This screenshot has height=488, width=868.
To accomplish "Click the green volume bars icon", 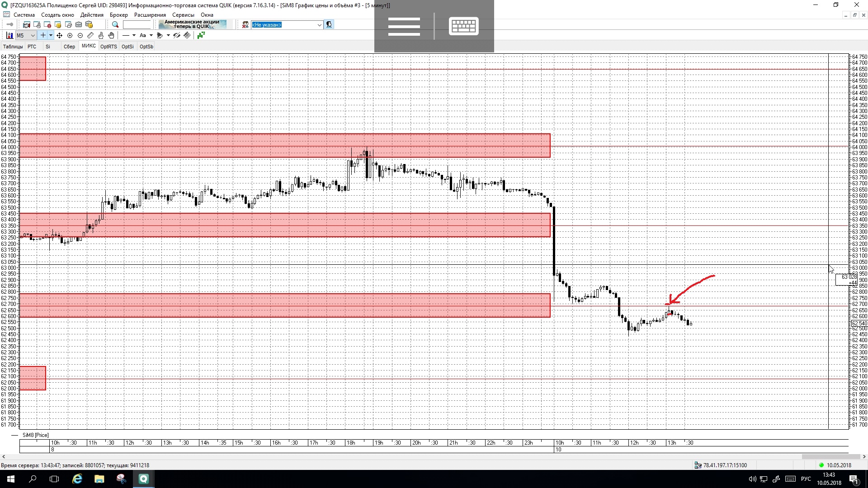I will pyautogui.click(x=201, y=35).
